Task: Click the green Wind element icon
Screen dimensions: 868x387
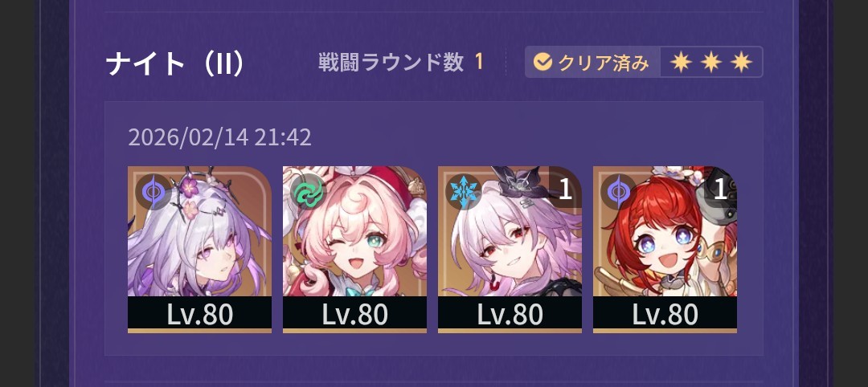Action: coord(309,191)
